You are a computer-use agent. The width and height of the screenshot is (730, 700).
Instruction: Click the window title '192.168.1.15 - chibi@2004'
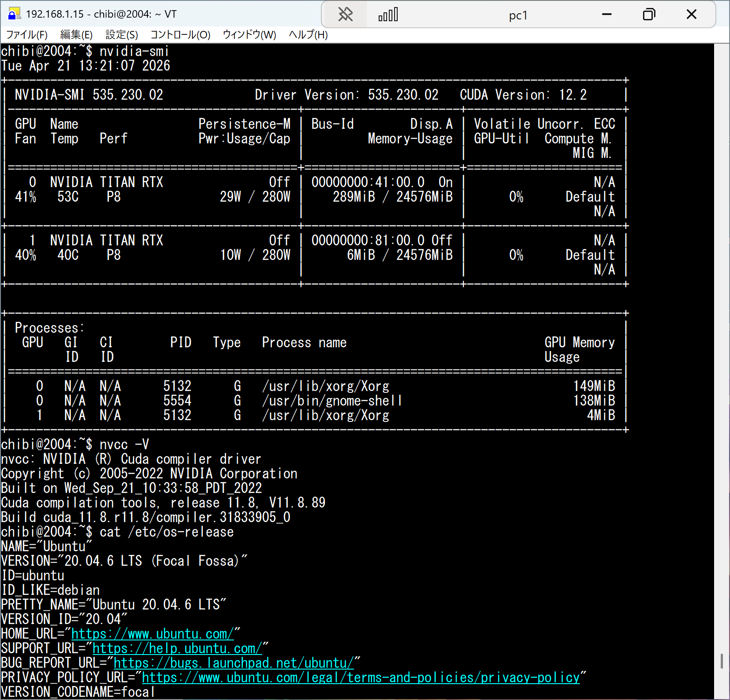101,14
